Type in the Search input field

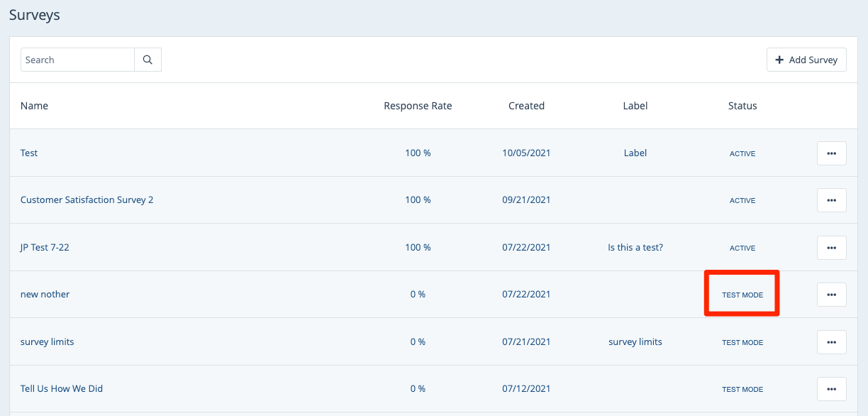click(77, 60)
